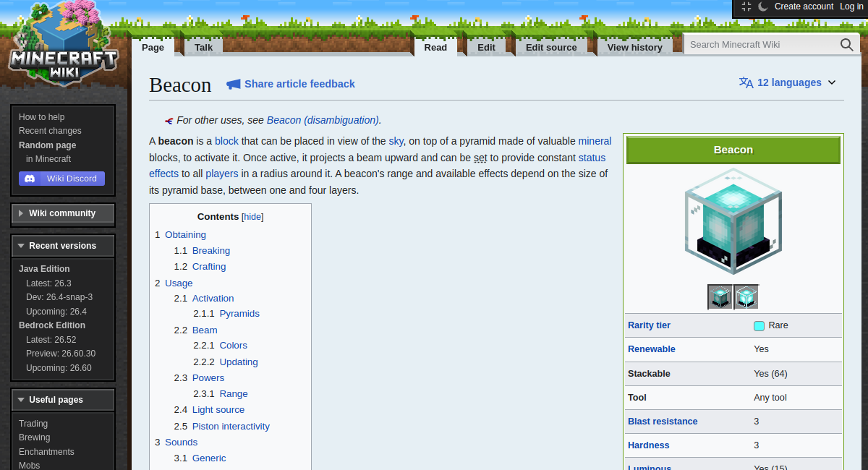This screenshot has height=470, width=868.
Task: Open the Edit source tab
Action: coord(551,47)
